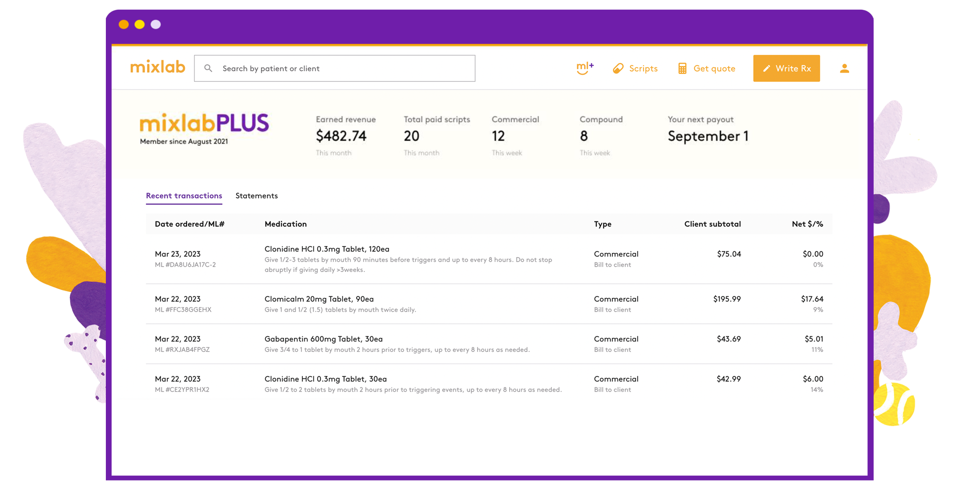Click the mixlab logo in header
This screenshot has width=980, height=490.
157,67
